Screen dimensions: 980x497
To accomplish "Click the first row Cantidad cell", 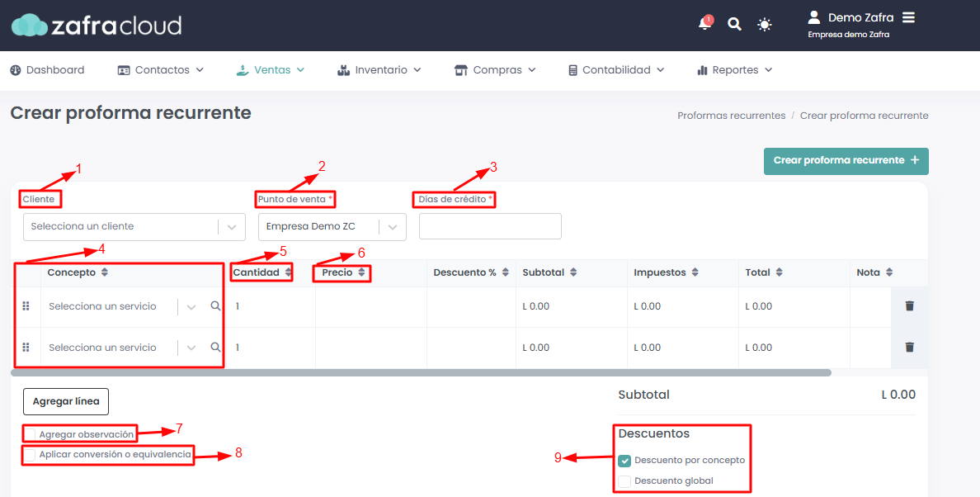I will tap(272, 306).
